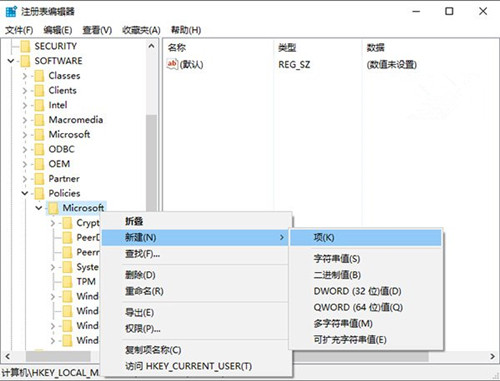Select DWORD (32 位)值(D) submenu option
Screen dimensions: 500x381
point(366,291)
